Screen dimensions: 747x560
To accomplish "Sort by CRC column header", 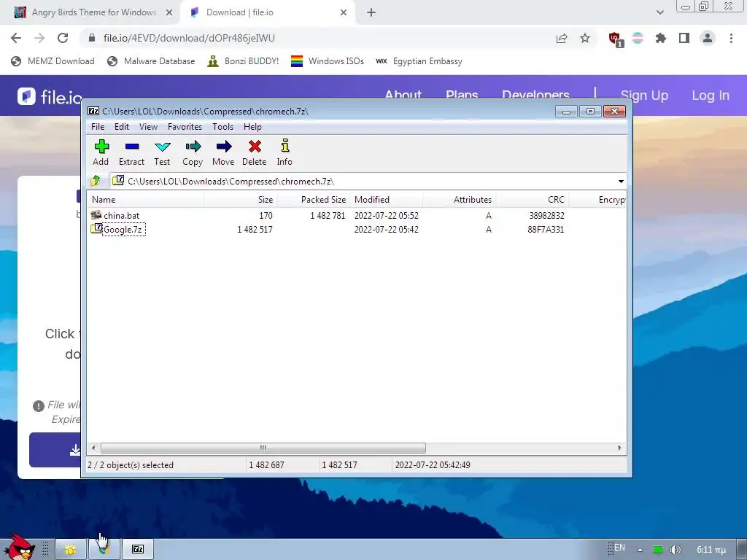I will click(x=532, y=200).
